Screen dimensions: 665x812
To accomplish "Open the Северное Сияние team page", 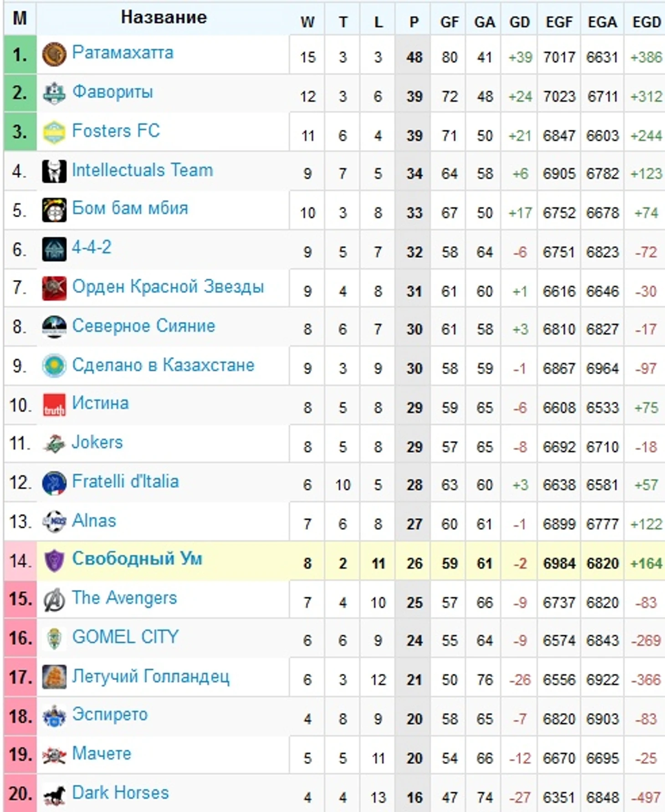I will click(x=143, y=326).
